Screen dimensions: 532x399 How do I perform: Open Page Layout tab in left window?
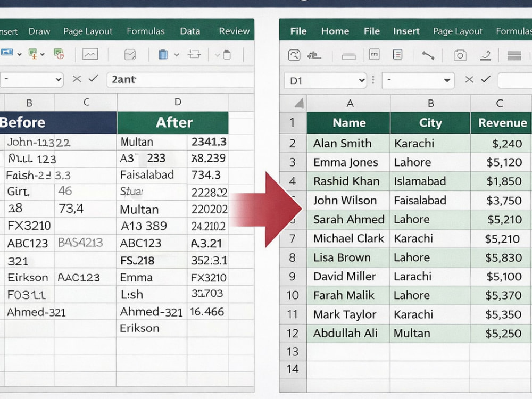coord(88,31)
